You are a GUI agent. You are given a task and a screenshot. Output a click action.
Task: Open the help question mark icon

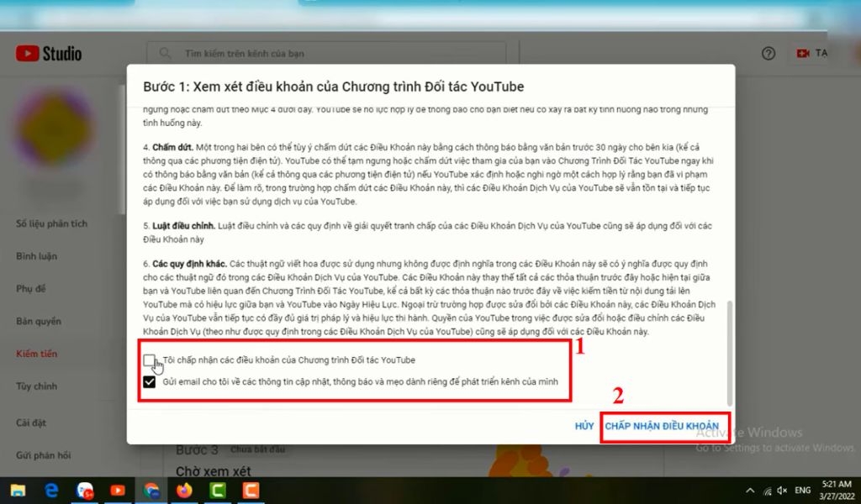[x=768, y=53]
